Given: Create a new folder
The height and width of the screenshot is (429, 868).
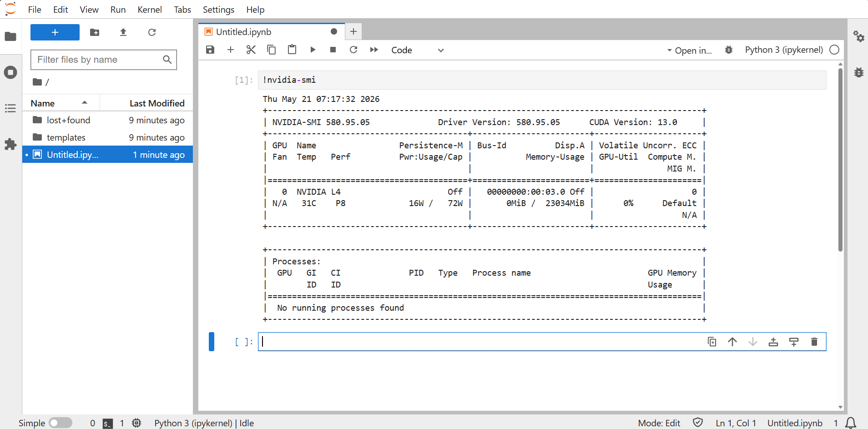Looking at the screenshot, I should (x=95, y=32).
